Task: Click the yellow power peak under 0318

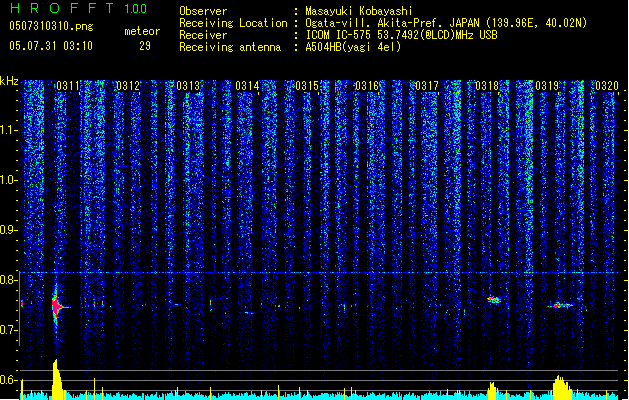Action: coord(493,391)
